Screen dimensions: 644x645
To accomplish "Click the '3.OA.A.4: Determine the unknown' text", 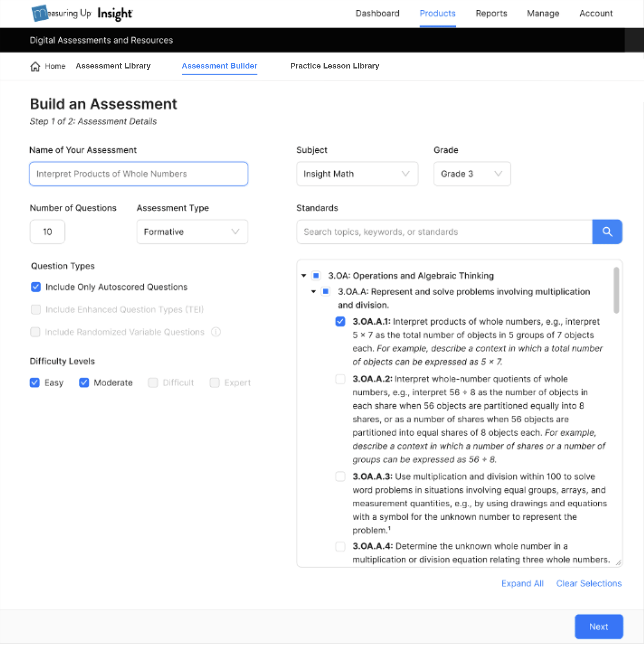I will 481,553.
